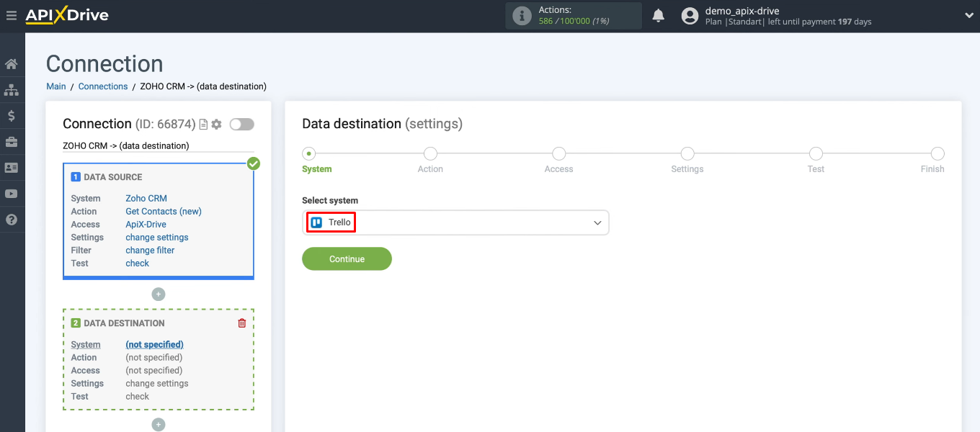Viewport: 980px width, 432px height.
Task: Expand the account chevron in top-right corner
Action: click(968, 14)
